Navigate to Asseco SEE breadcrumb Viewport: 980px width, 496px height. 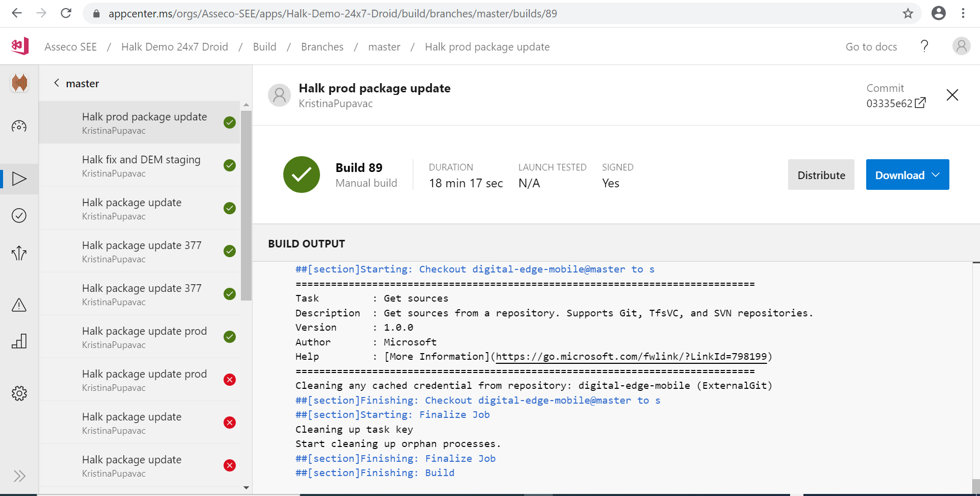[70, 46]
